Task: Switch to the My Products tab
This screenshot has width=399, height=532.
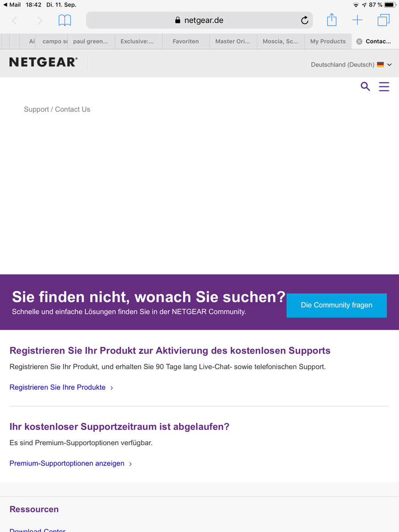Action: [x=328, y=42]
